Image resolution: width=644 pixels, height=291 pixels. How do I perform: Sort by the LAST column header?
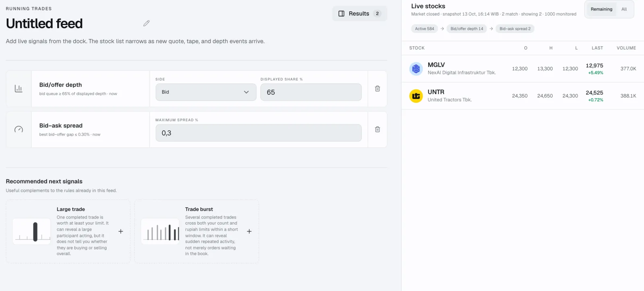click(x=597, y=48)
